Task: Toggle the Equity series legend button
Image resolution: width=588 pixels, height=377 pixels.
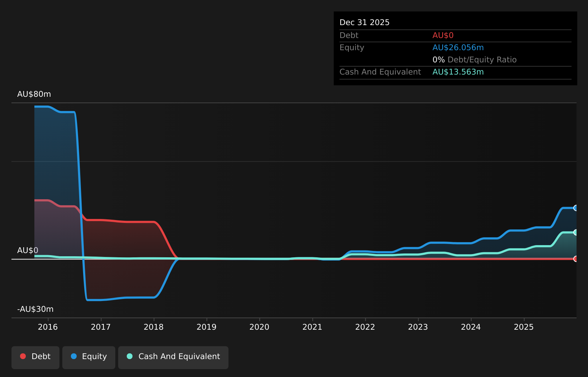Action: (x=89, y=357)
